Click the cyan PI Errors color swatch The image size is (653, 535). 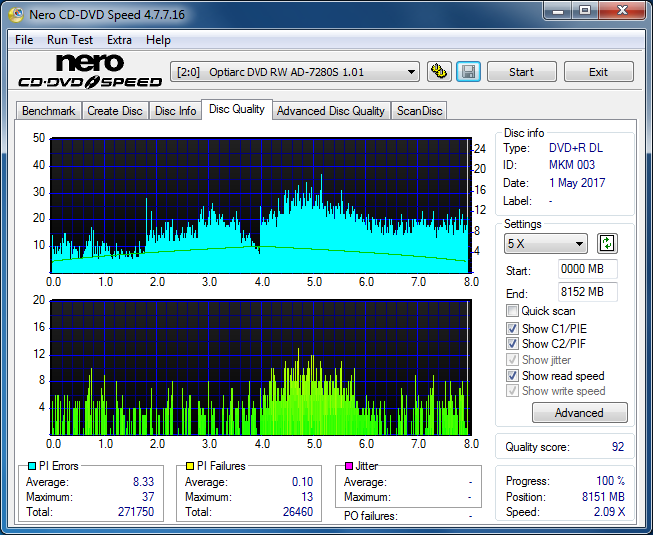[x=32, y=466]
